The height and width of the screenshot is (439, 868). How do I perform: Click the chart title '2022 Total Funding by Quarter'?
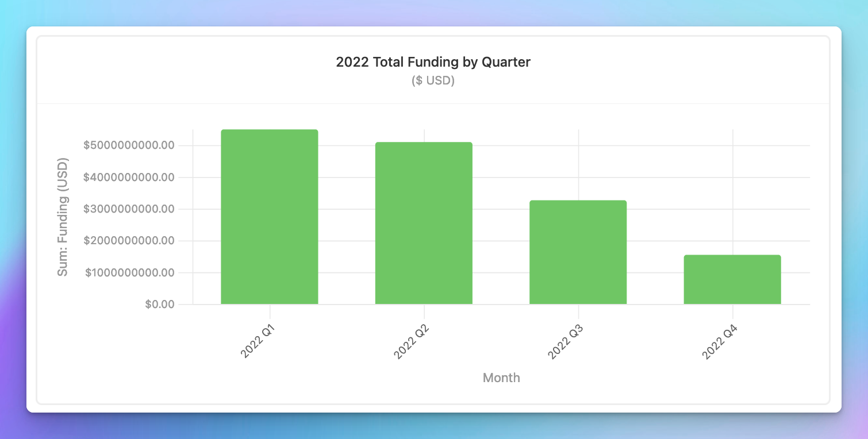433,62
